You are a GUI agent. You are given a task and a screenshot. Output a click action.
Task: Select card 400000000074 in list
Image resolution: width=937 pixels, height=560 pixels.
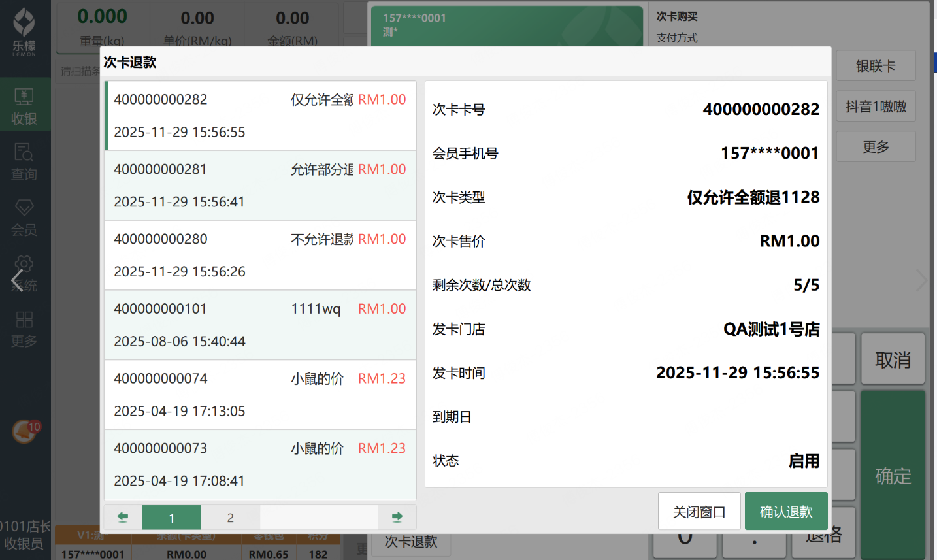tap(260, 395)
